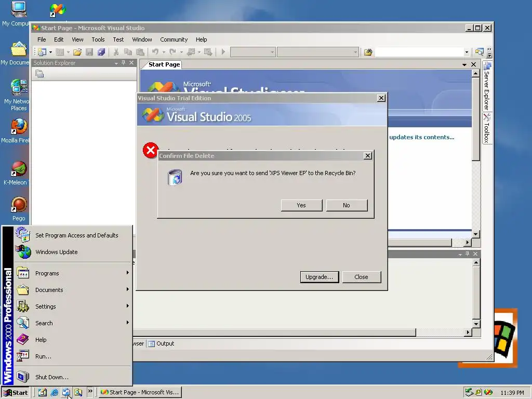The image size is (532, 399).
Task: Click the Find in Files toolbar icon
Action: point(368,52)
